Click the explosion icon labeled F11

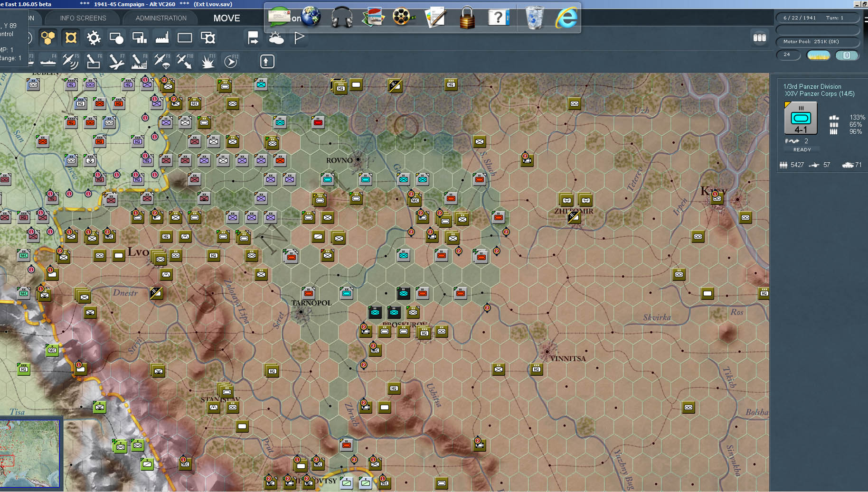click(208, 61)
